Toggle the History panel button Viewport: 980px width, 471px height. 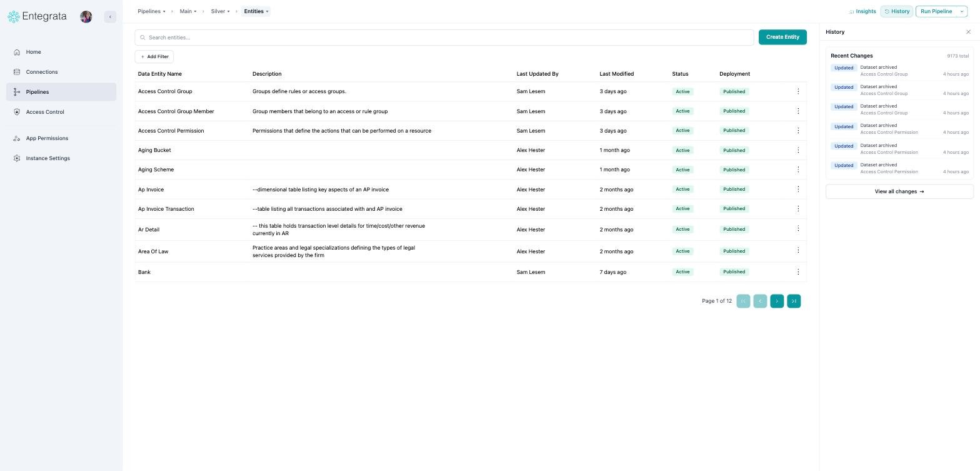click(897, 11)
